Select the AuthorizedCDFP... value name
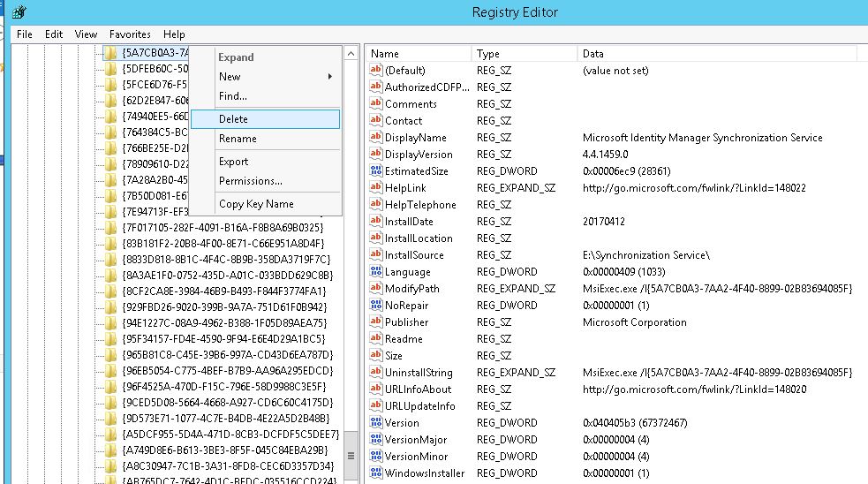 (x=426, y=87)
